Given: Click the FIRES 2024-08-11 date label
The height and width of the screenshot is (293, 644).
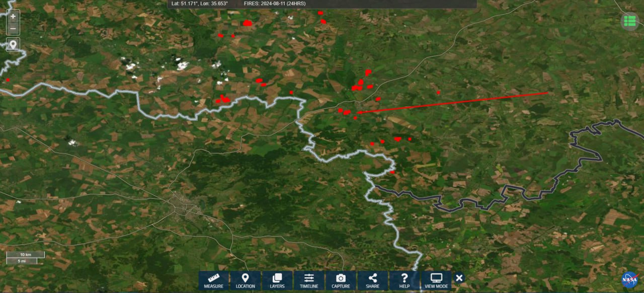Looking at the screenshot, I should click(274, 4).
